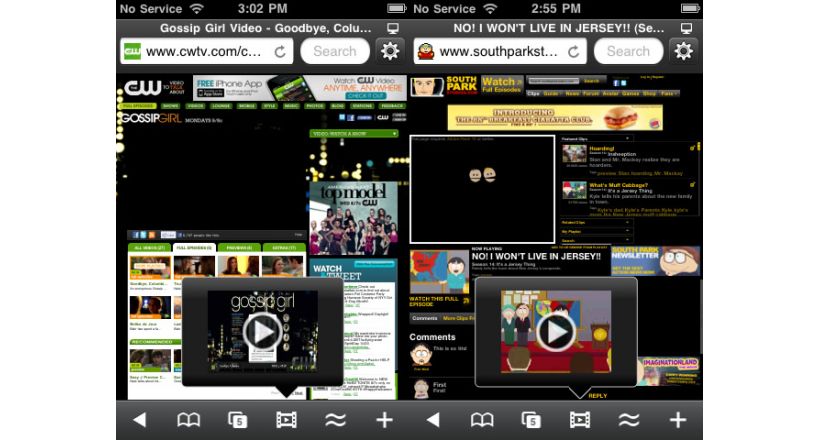
Task: Tap the film video icon in right browser toolbar
Action: pyautogui.click(x=579, y=420)
